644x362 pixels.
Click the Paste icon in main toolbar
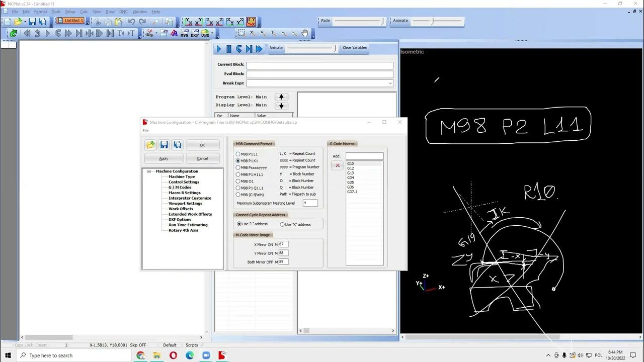[118, 22]
